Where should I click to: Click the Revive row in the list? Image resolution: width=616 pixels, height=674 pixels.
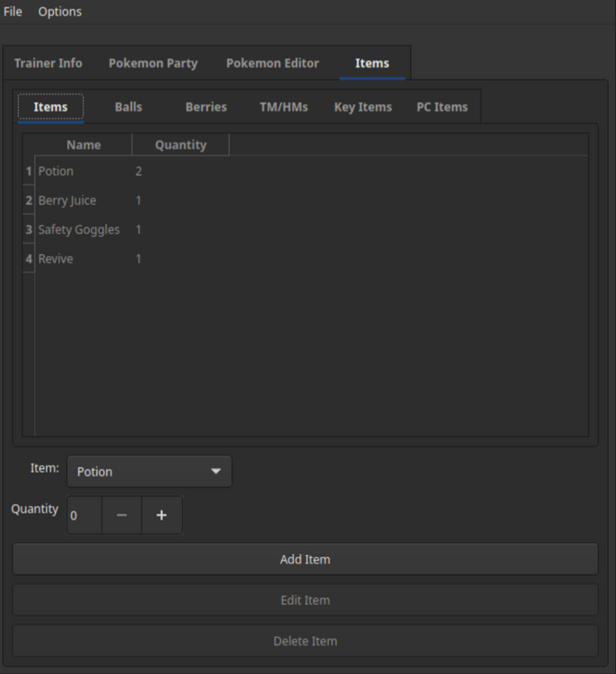coord(57,259)
